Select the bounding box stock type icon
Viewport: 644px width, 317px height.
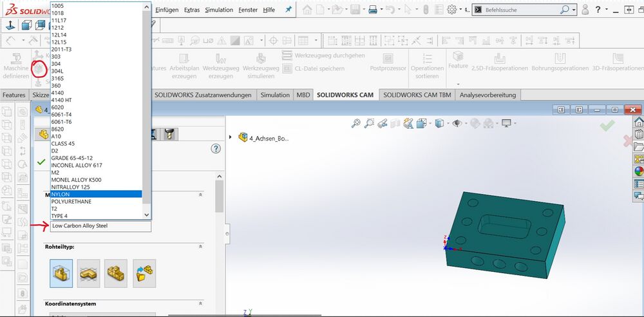tap(61, 273)
